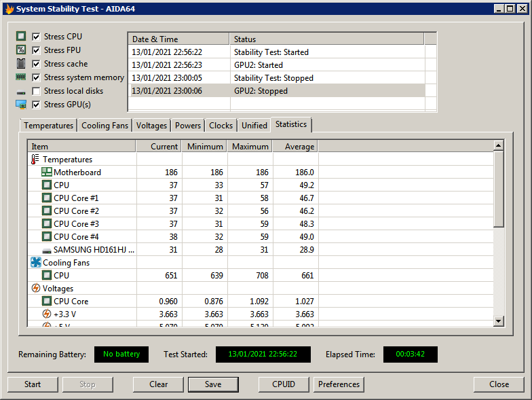Screen dimensions: 532x400
Task: Switch to the Temperatures tab
Action: (49, 125)
